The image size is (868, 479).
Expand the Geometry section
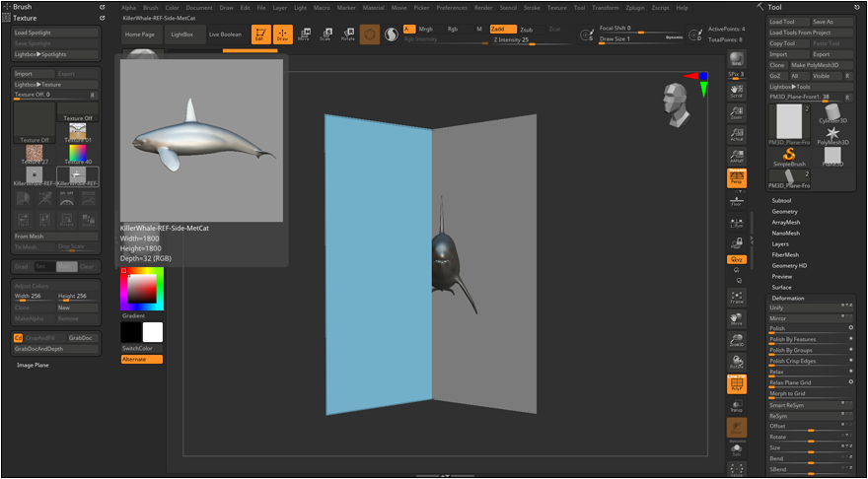tap(785, 211)
